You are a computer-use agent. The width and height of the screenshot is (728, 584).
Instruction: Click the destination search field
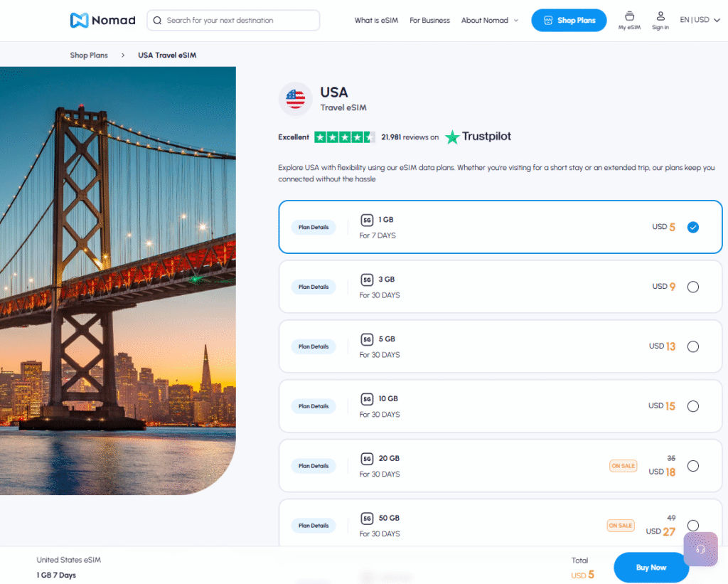tap(233, 21)
